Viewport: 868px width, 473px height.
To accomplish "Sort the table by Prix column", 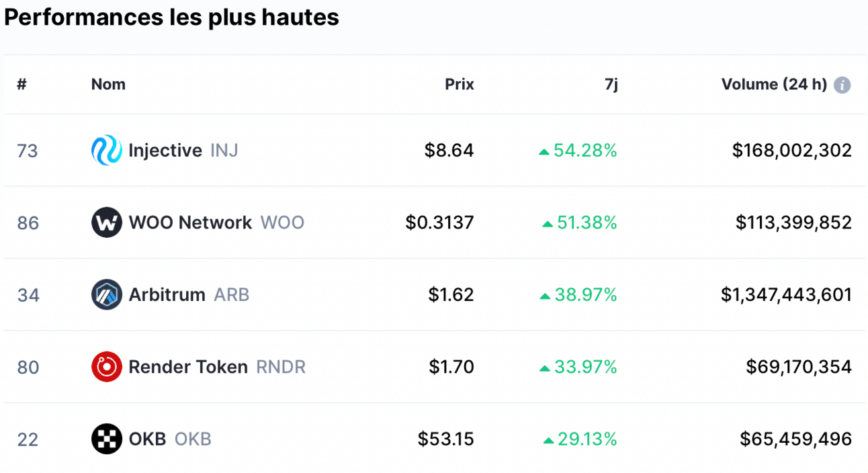I will (x=460, y=85).
